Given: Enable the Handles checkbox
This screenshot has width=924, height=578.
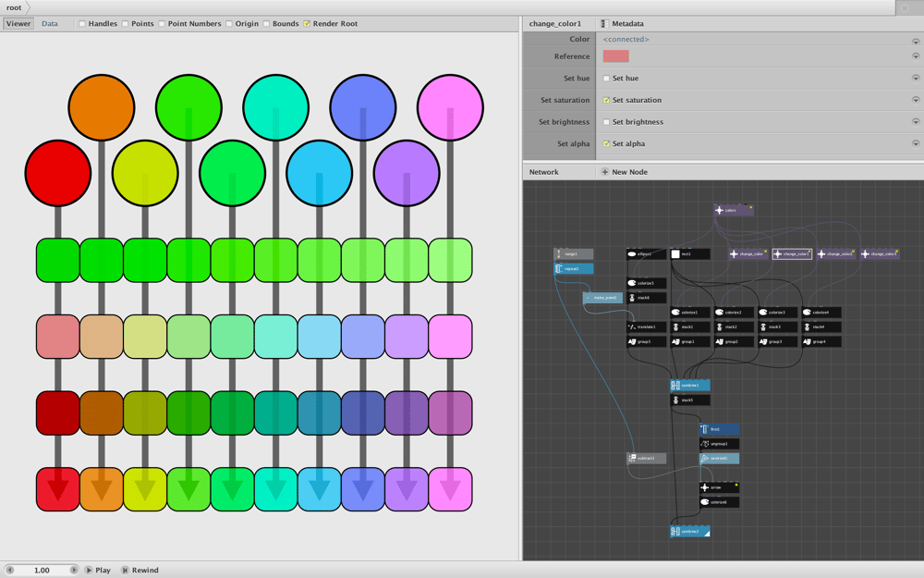Looking at the screenshot, I should [82, 24].
